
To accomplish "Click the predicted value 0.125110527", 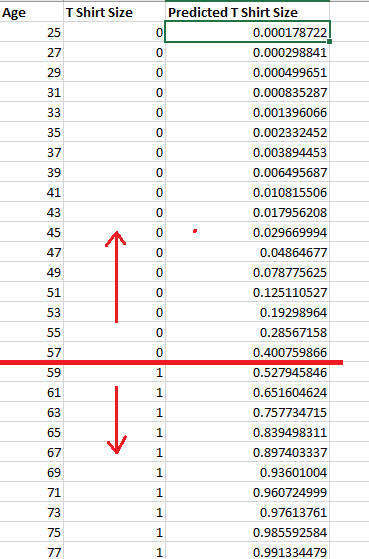I will click(247, 292).
